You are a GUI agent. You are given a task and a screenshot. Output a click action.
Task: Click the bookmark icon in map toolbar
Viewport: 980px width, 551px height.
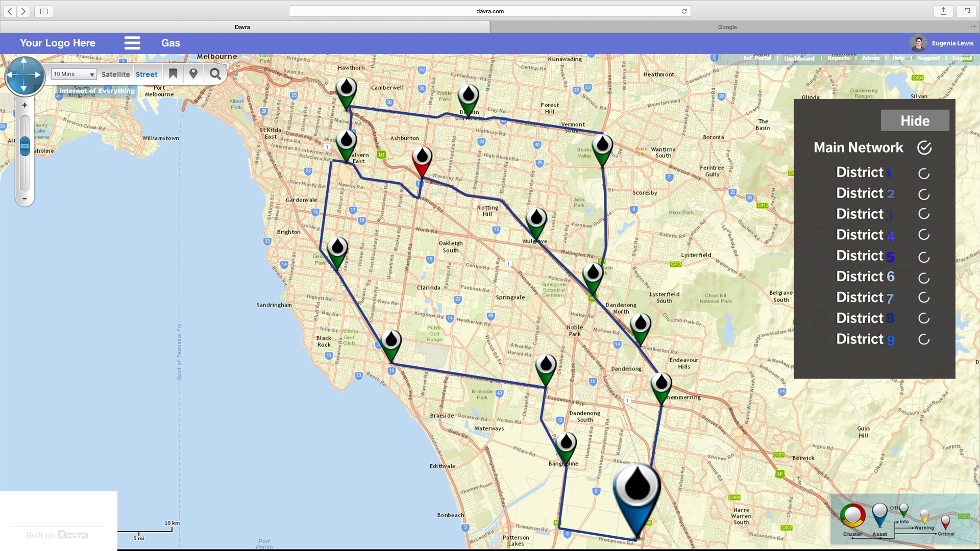[x=173, y=74]
